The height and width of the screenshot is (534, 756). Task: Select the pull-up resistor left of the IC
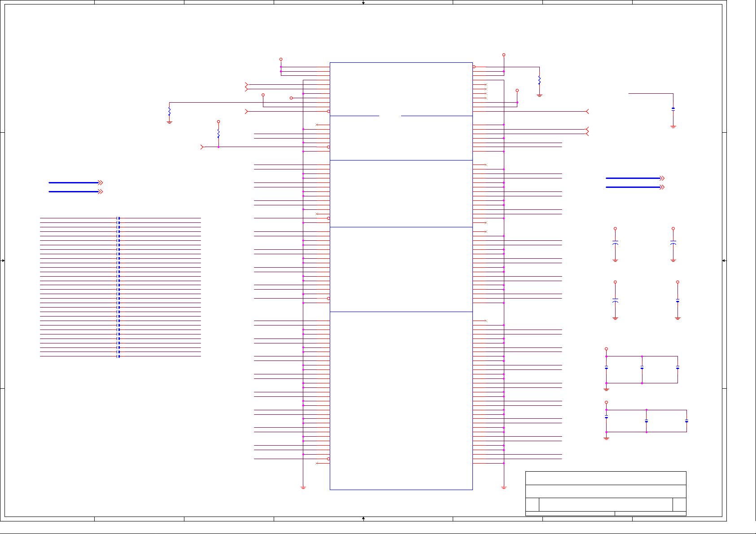click(x=218, y=134)
